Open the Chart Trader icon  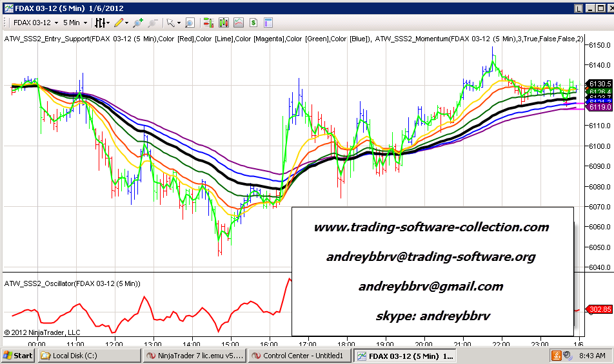[x=208, y=23]
